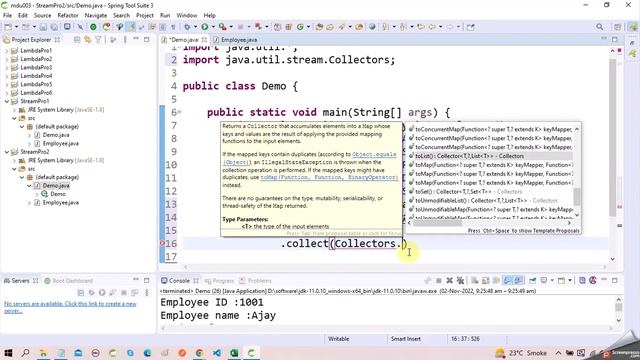
Task: Toggle Show Console on standard error change
Action: coord(518,280)
